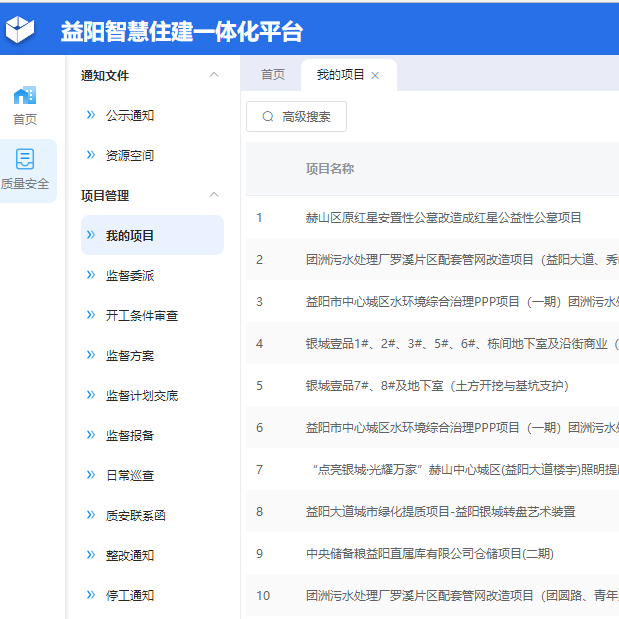This screenshot has height=619, width=619.
Task: Click the 高级搜索 button
Action: click(296, 117)
